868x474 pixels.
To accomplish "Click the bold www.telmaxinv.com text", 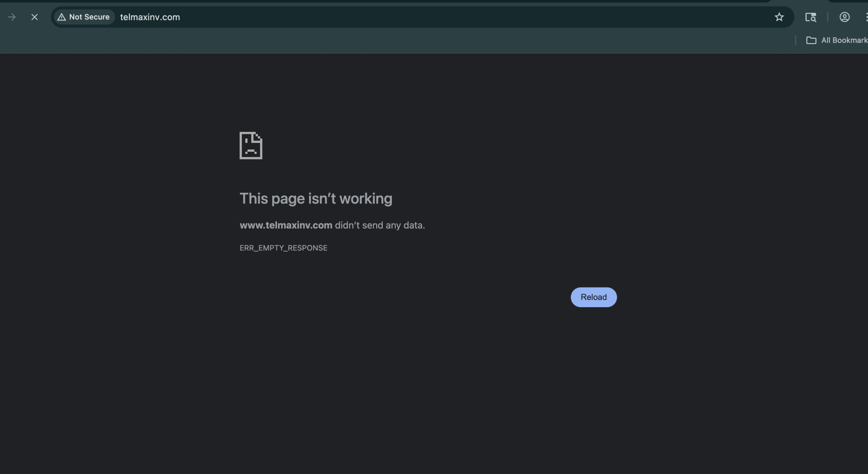I will [286, 225].
